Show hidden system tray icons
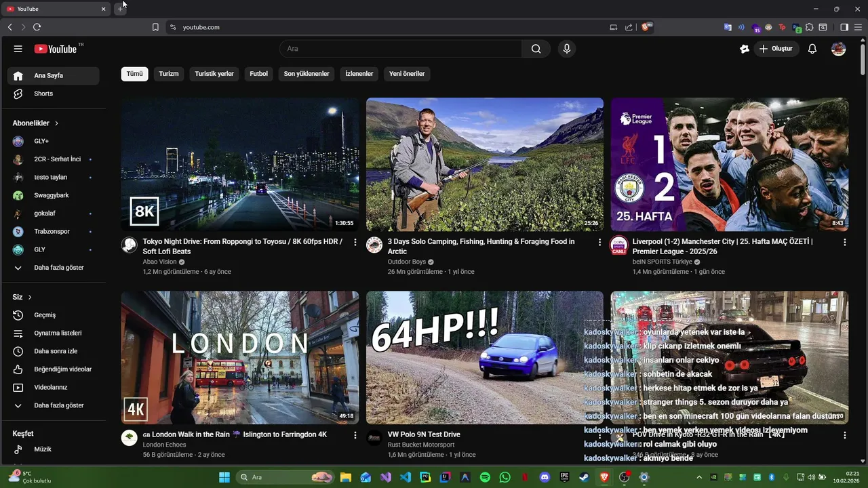 click(699, 477)
